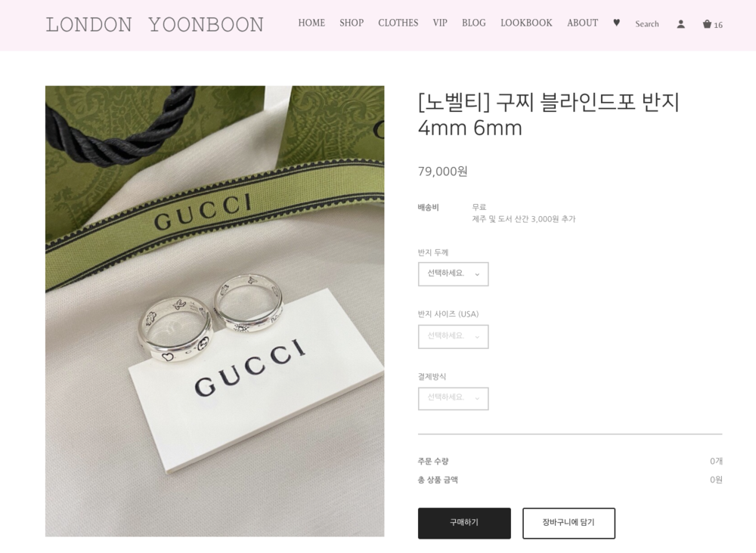
Task: Open the user account icon
Action: [x=681, y=24]
